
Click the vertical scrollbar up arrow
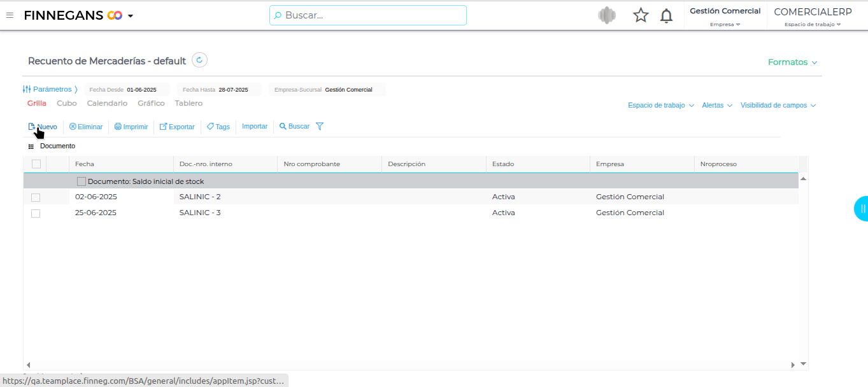coord(803,179)
